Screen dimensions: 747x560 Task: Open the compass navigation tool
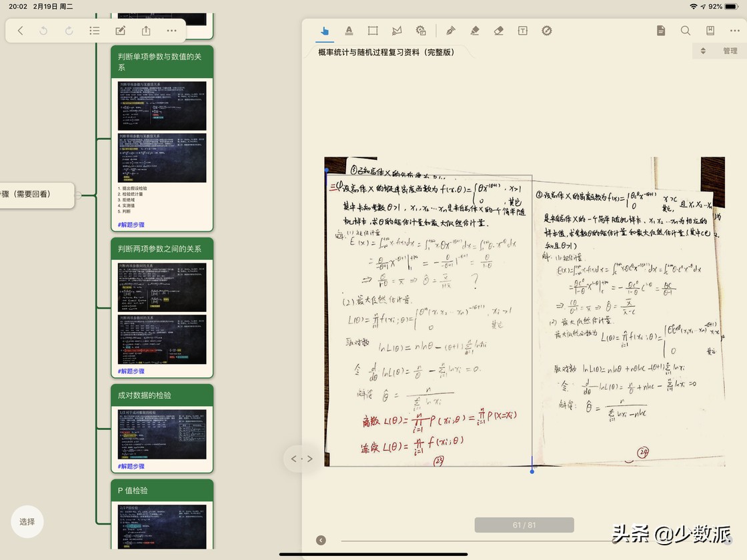click(547, 31)
